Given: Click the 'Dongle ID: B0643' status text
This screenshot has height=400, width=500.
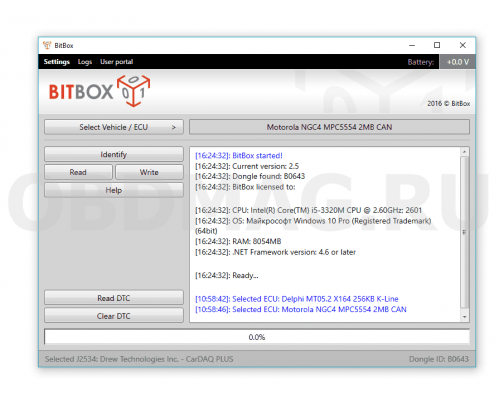Looking at the screenshot, I should (x=439, y=359).
